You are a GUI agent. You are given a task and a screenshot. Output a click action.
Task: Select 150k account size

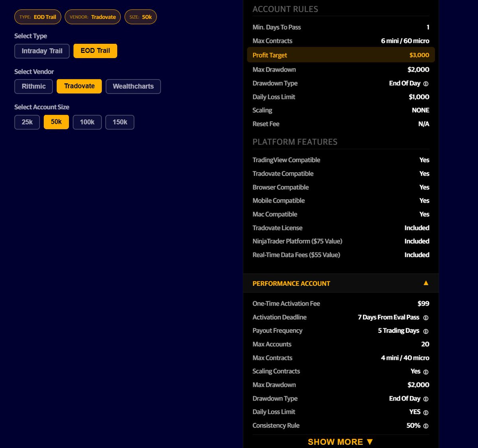pyautogui.click(x=120, y=122)
